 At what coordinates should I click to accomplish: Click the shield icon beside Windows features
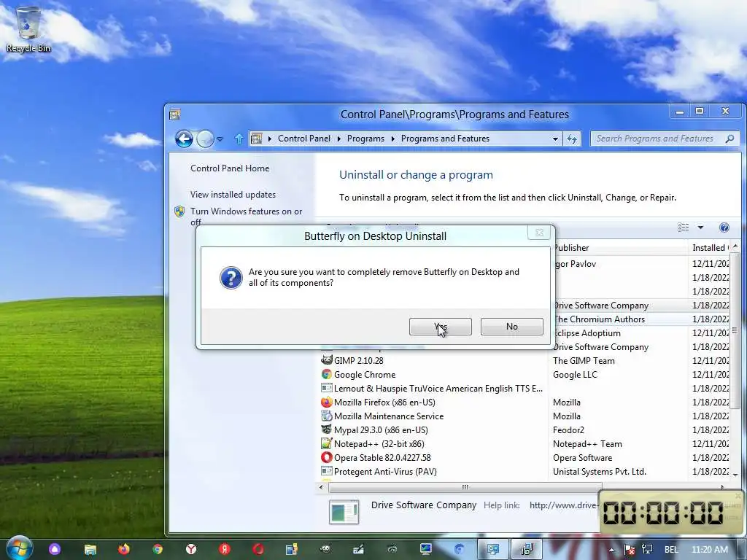tap(179, 211)
